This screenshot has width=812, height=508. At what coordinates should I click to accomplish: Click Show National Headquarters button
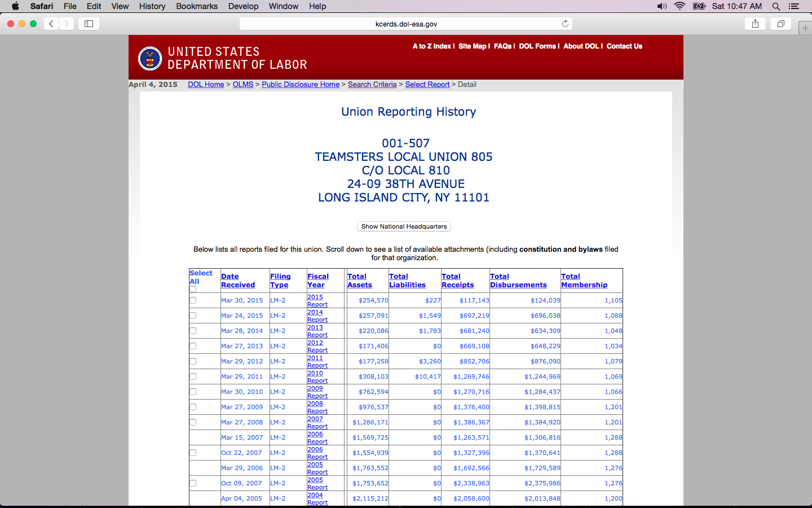[x=404, y=226]
